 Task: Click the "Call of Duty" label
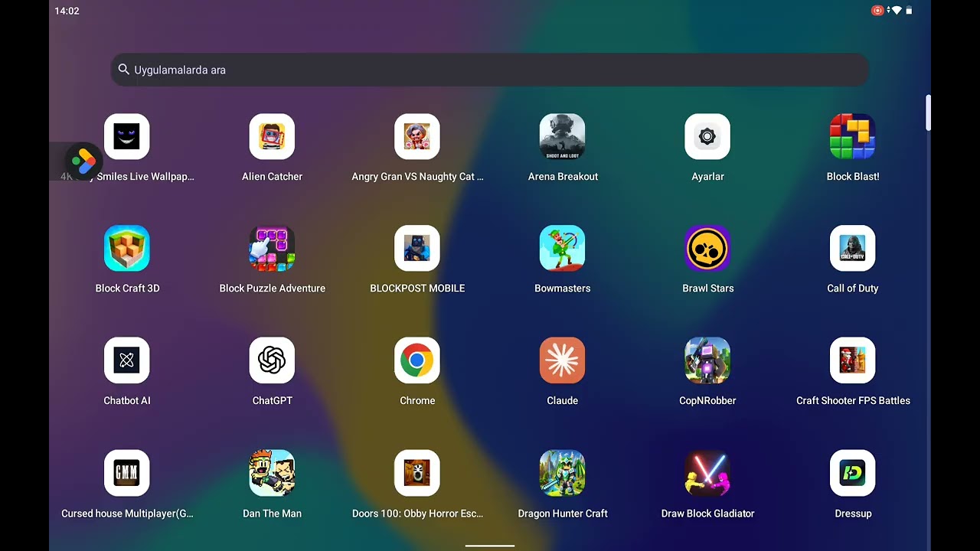pos(853,289)
